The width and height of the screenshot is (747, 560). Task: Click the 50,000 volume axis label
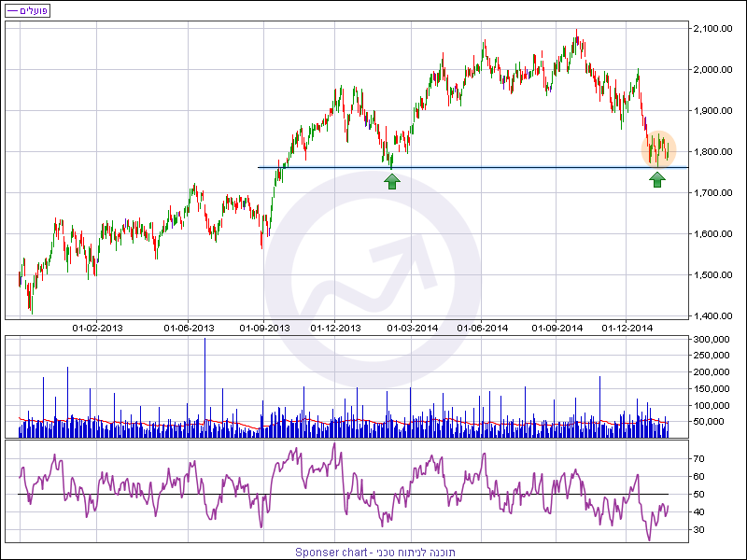tap(711, 422)
